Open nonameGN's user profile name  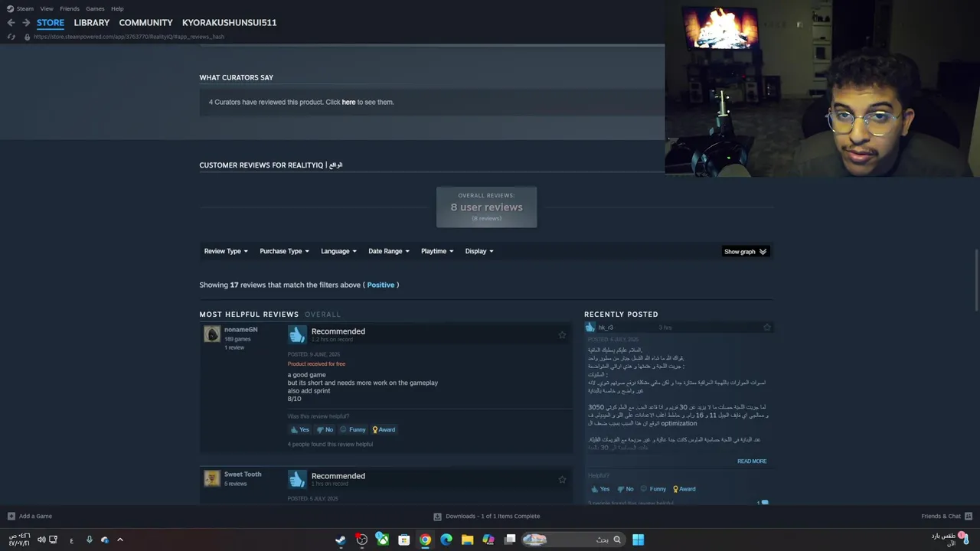pyautogui.click(x=240, y=330)
